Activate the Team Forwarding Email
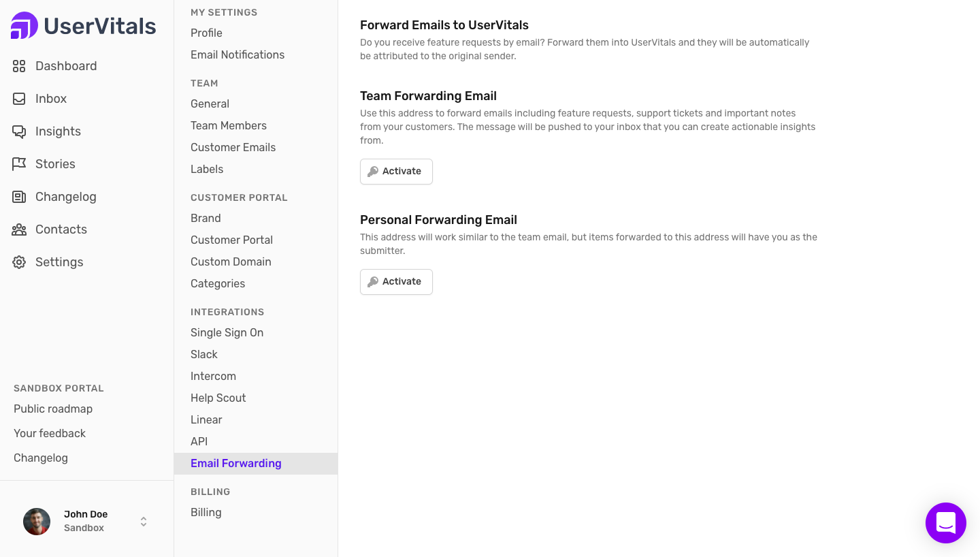The width and height of the screenshot is (980, 557). click(x=396, y=172)
